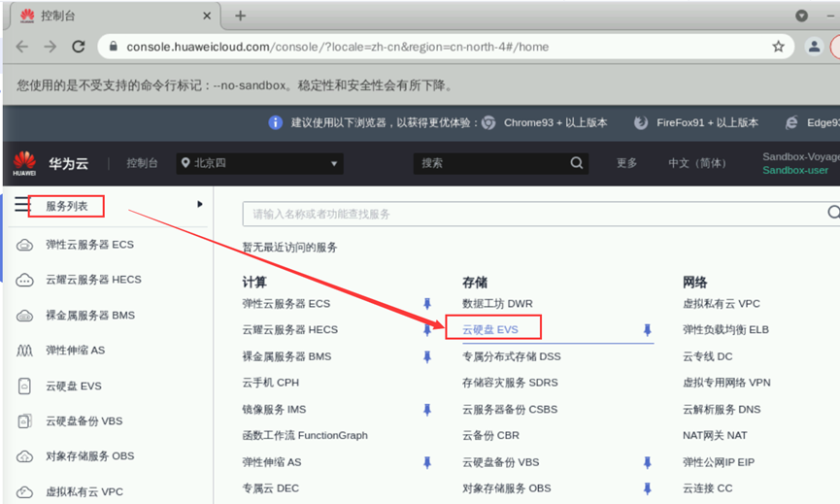
Task: Open the 控制台 link in header
Action: coord(142,163)
